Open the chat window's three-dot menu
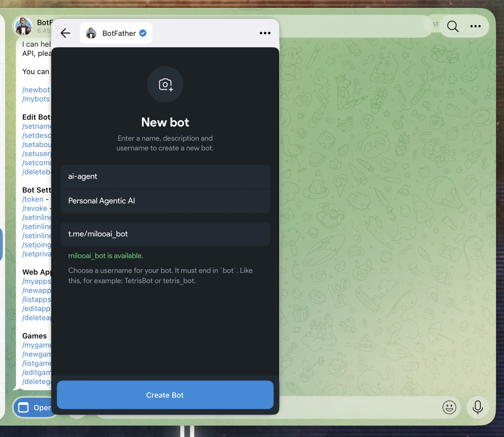The image size is (504, 437). click(475, 26)
